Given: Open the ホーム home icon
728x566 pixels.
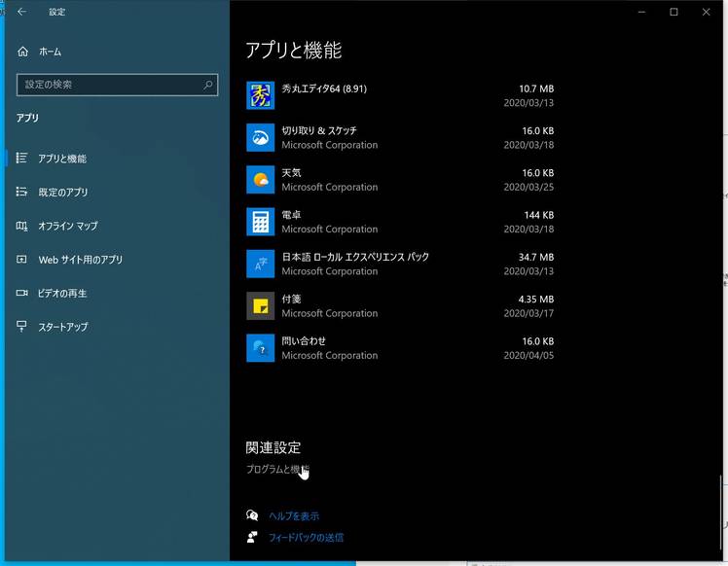Looking at the screenshot, I should [22, 52].
